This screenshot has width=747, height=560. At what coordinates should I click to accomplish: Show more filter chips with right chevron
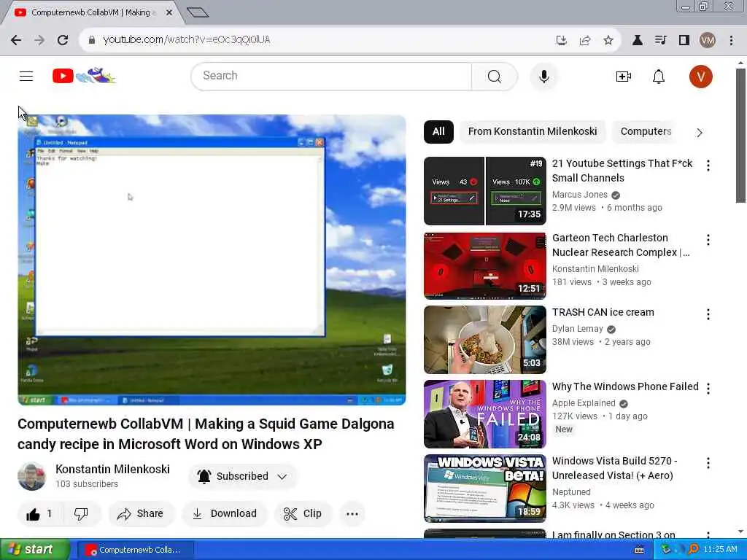(x=699, y=133)
